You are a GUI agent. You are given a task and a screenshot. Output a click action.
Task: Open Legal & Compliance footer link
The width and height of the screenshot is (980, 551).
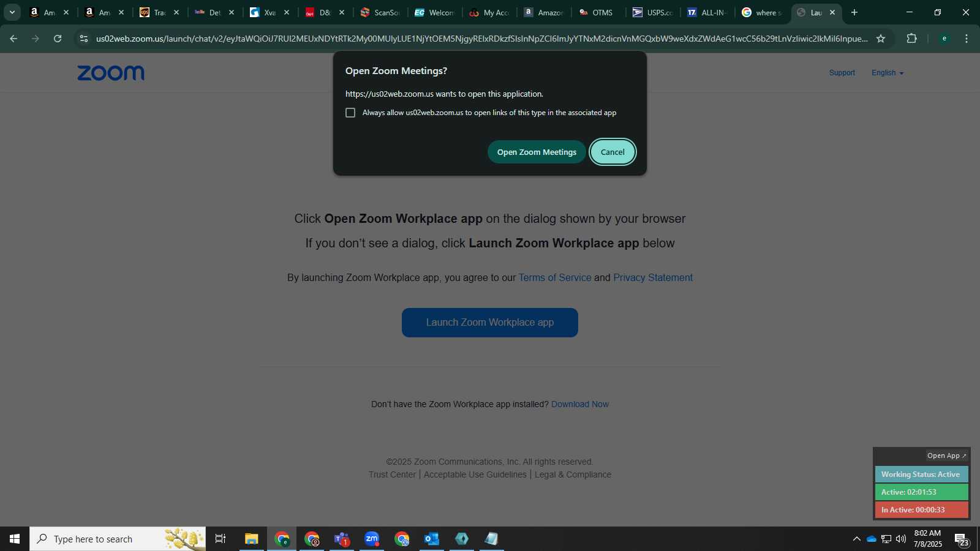tap(573, 474)
